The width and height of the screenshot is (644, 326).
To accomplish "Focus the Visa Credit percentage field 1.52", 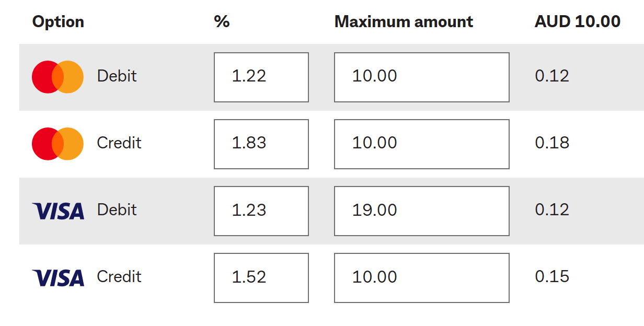I will [261, 277].
